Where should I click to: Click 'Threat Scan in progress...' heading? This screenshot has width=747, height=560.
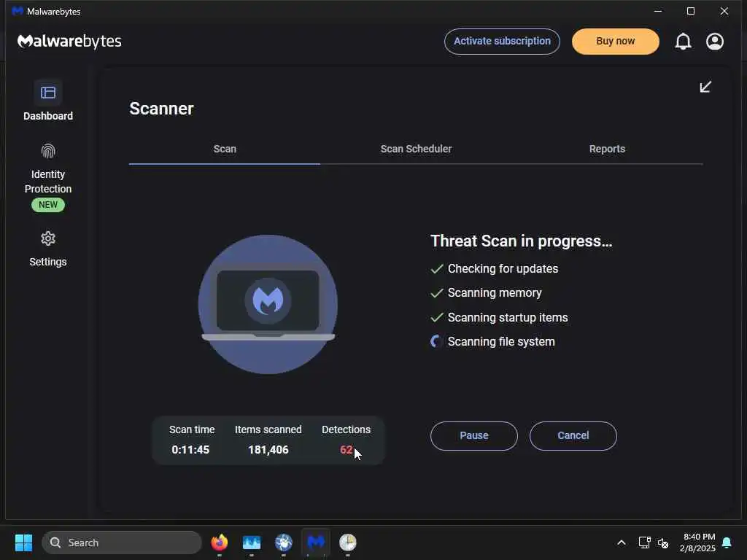pos(521,241)
